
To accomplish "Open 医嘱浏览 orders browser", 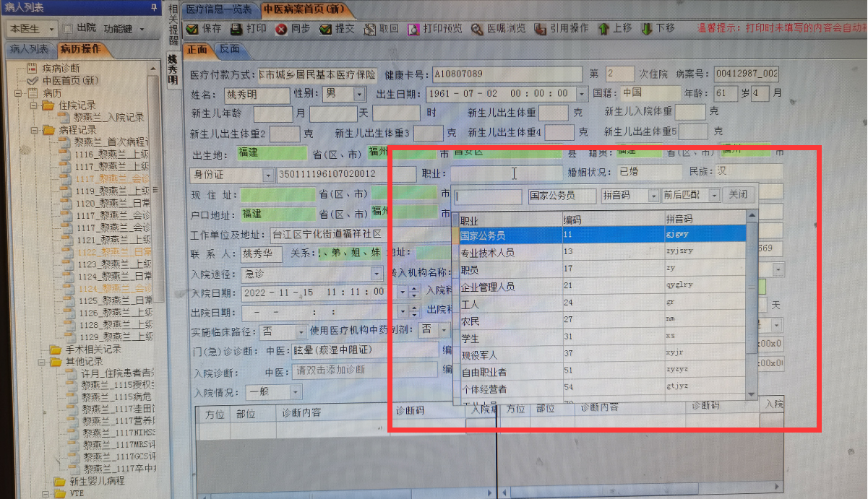I will coord(499,30).
